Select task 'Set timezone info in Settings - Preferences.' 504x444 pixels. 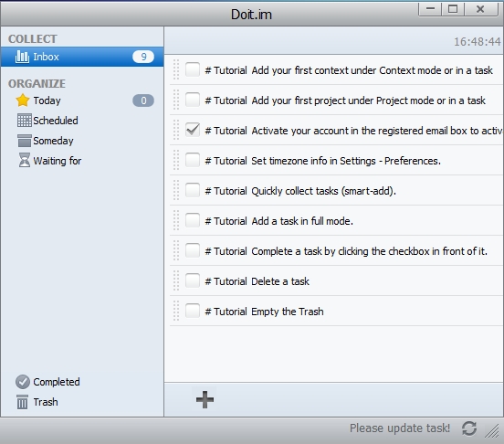[x=346, y=161]
